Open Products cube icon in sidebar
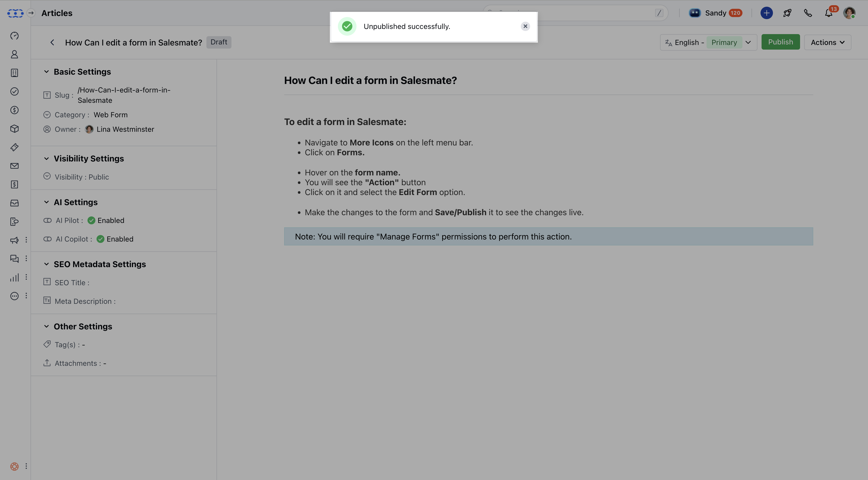This screenshot has height=480, width=868. 14,128
